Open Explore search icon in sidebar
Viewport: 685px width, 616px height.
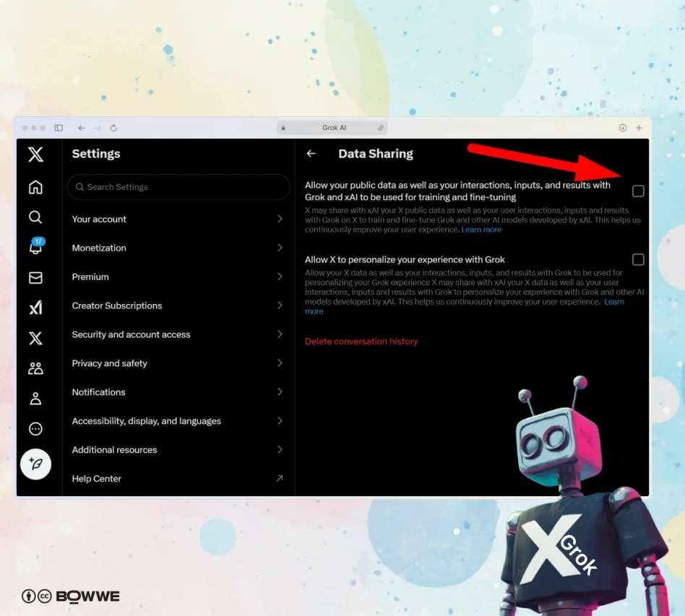(35, 217)
